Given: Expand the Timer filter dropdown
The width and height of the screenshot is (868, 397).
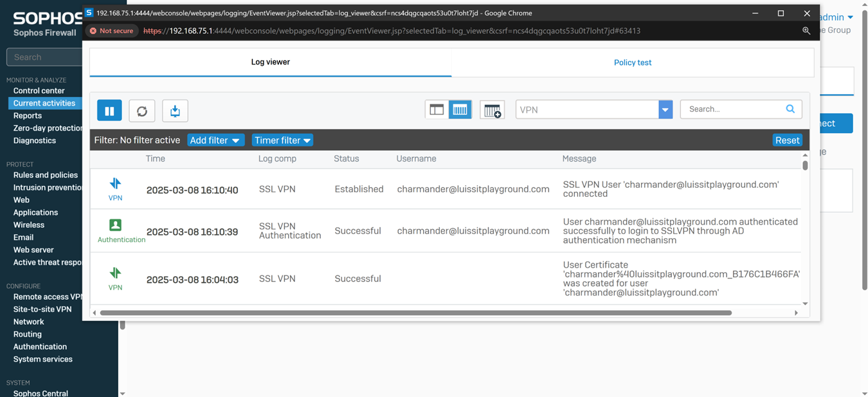Looking at the screenshot, I should pyautogui.click(x=282, y=140).
